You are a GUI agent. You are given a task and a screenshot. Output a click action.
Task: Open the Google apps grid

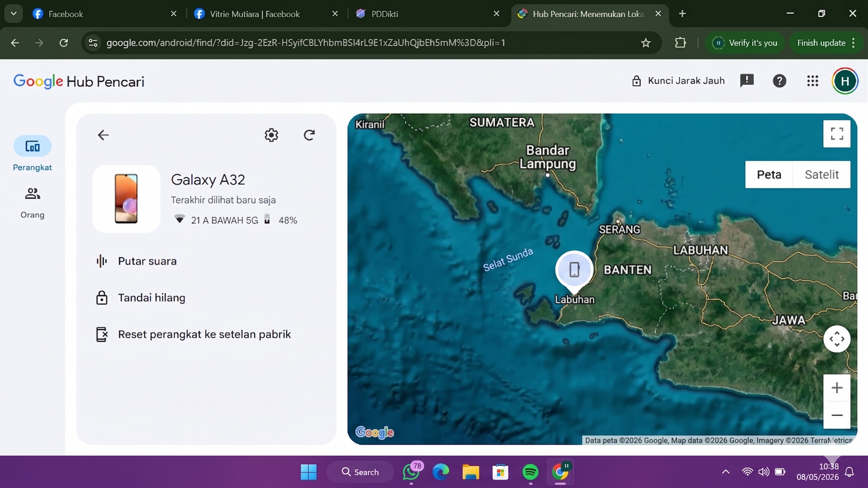(813, 81)
